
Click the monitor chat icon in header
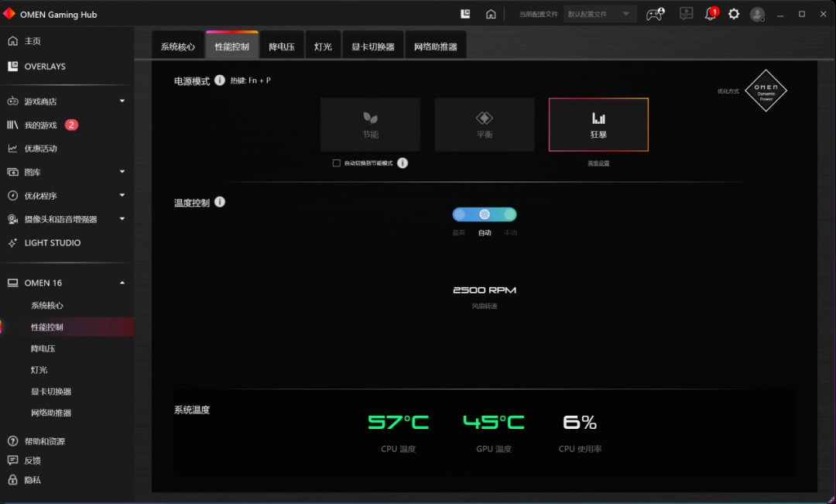pyautogui.click(x=686, y=13)
